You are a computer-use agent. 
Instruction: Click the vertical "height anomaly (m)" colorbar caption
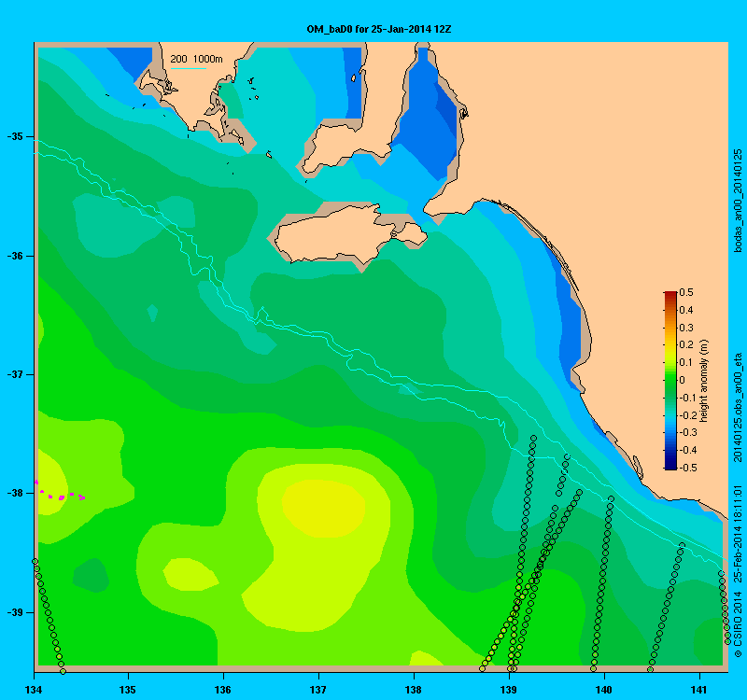click(704, 381)
